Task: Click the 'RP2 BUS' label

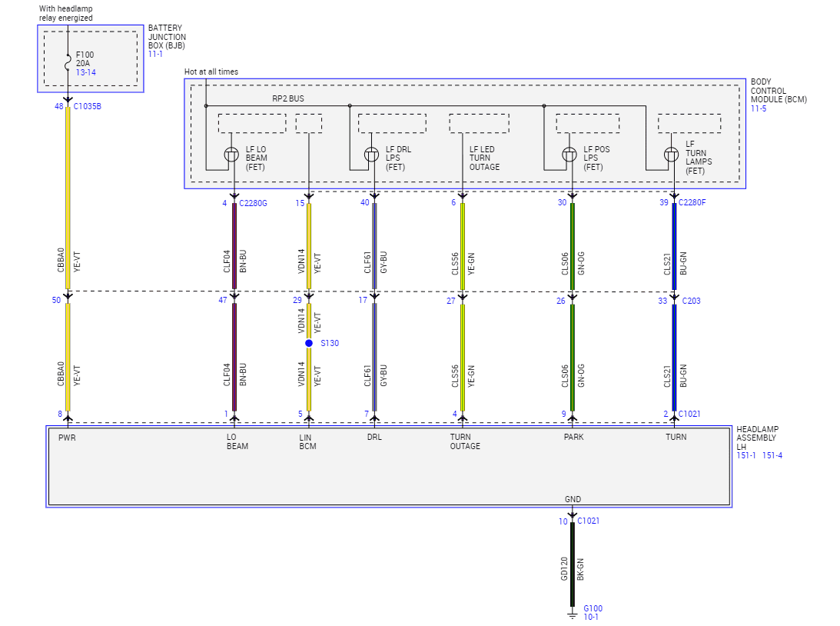Action: point(287,98)
